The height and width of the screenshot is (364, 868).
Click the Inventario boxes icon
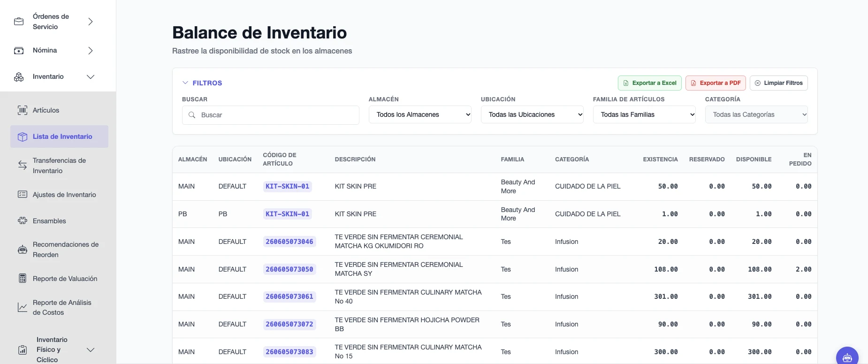(x=19, y=77)
